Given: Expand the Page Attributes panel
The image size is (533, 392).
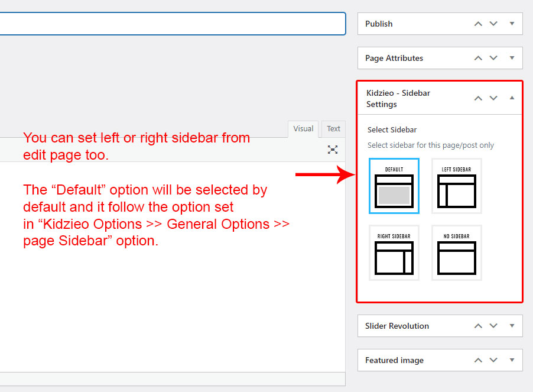Looking at the screenshot, I should pos(512,59).
